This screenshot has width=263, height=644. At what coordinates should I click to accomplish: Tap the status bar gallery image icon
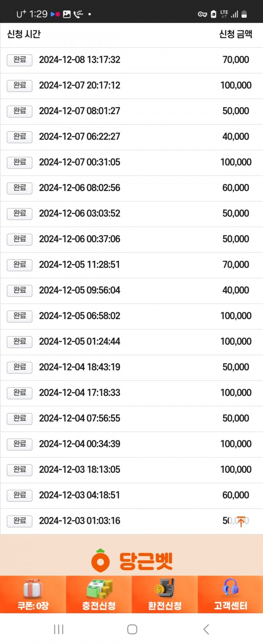point(67,14)
